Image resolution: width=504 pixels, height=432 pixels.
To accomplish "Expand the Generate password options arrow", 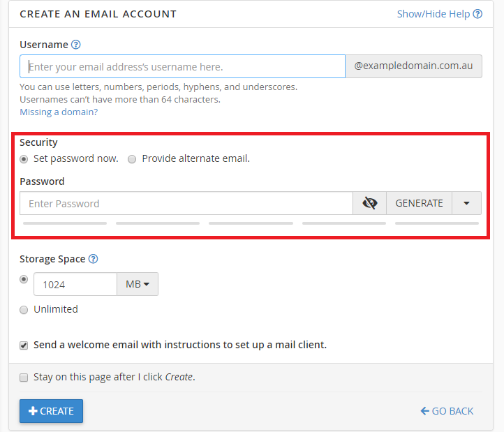I will pyautogui.click(x=467, y=204).
